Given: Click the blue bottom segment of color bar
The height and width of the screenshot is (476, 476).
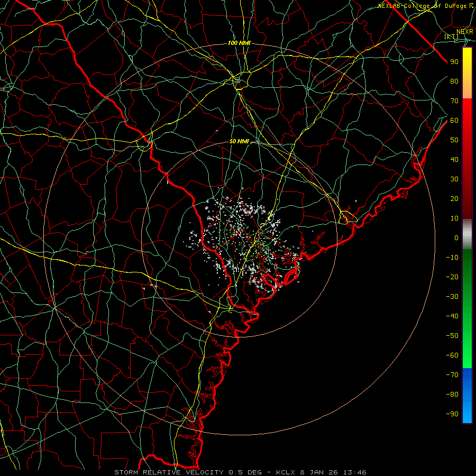Looking at the screenshot, I should tap(467, 396).
